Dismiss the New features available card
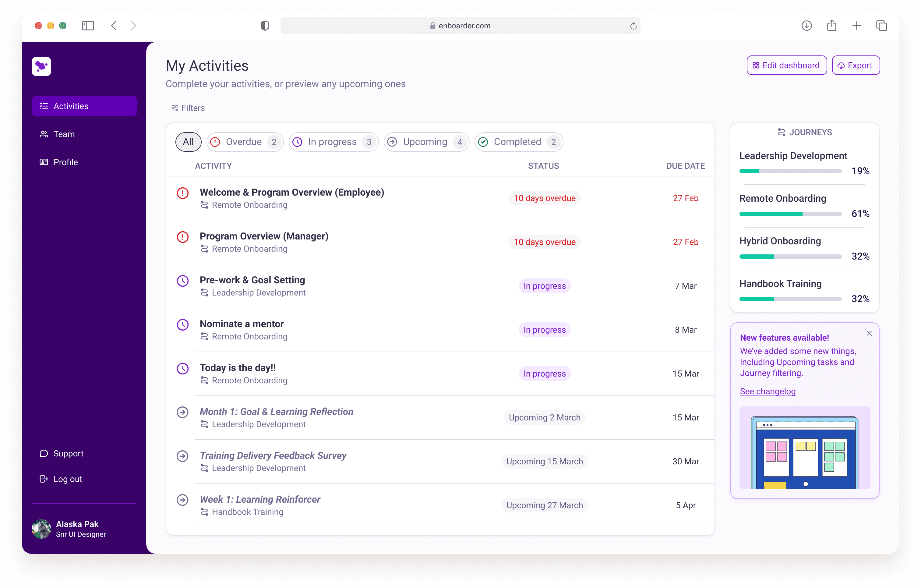Screen dimensions: 921x588 point(869,333)
